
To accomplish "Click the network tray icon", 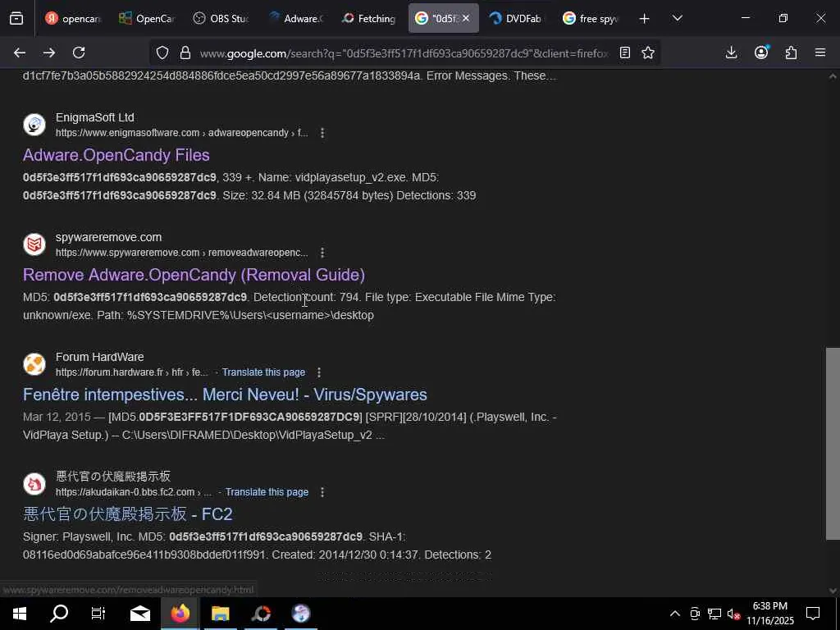I will click(714, 614).
